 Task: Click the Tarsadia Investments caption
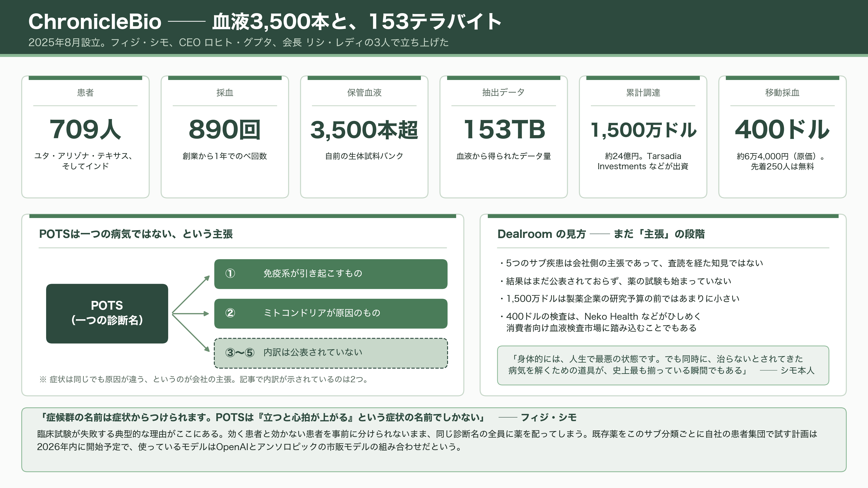643,161
